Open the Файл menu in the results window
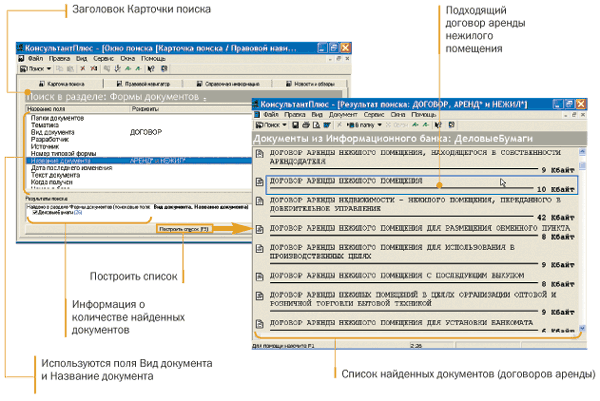 point(271,115)
